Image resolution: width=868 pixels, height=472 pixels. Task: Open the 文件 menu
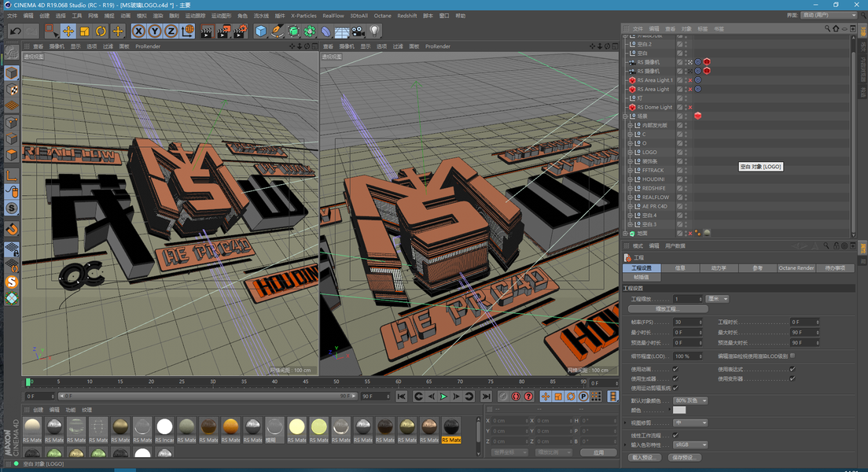[x=12, y=16]
